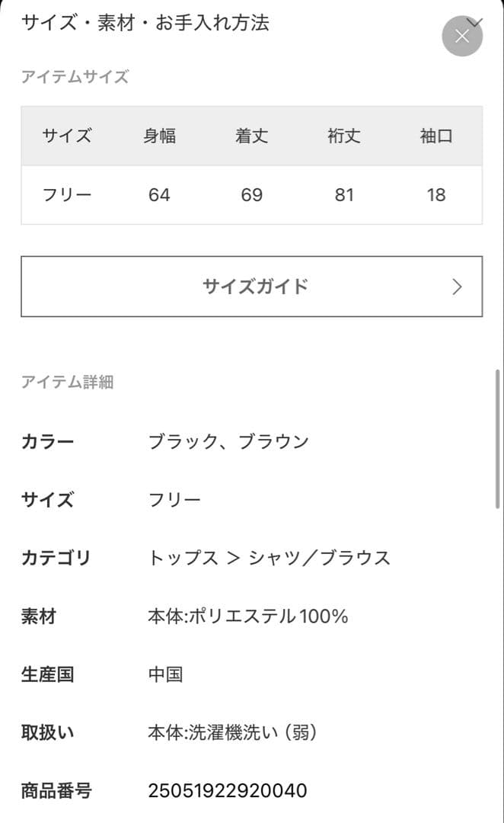Select the ブラック color option
Screen dimensions: 504x823
pos(182,440)
